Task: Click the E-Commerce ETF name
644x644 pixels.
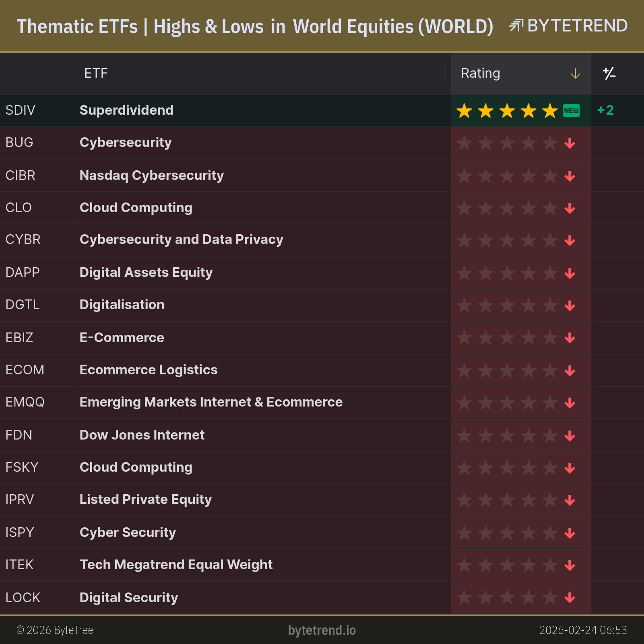Action: pos(122,338)
